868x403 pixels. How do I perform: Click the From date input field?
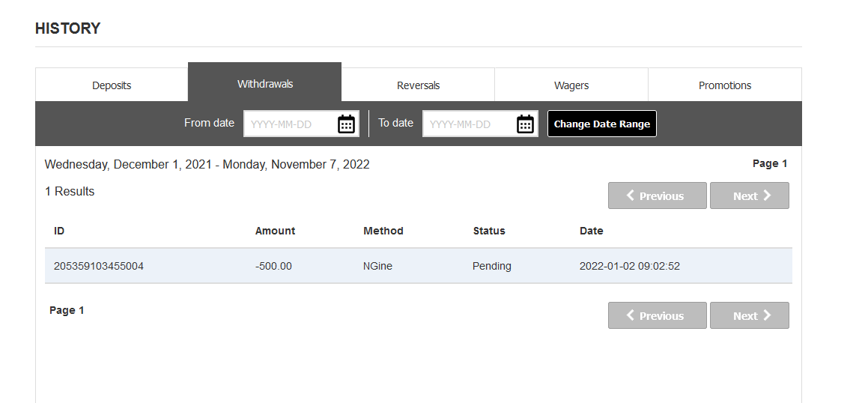pyautogui.click(x=291, y=124)
